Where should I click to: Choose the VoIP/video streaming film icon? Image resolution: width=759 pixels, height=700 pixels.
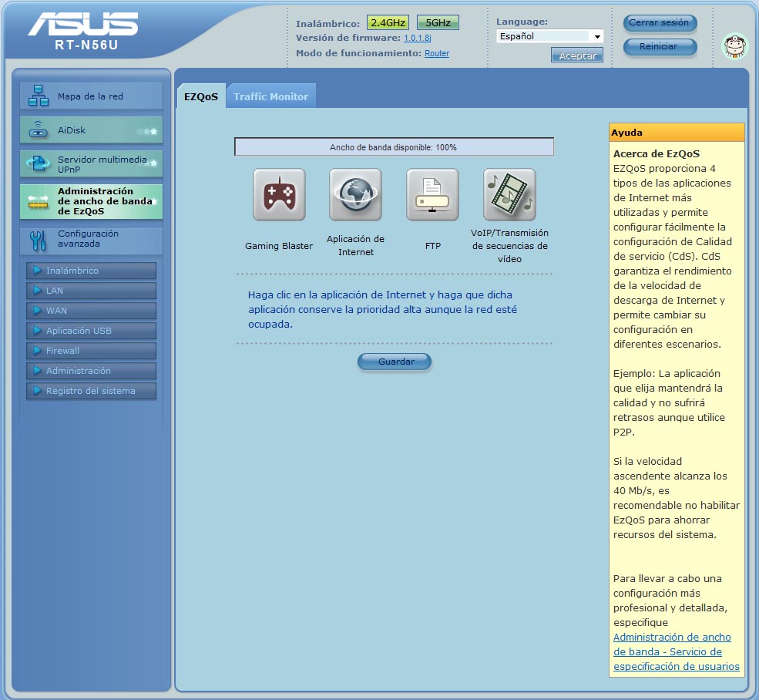pyautogui.click(x=509, y=194)
